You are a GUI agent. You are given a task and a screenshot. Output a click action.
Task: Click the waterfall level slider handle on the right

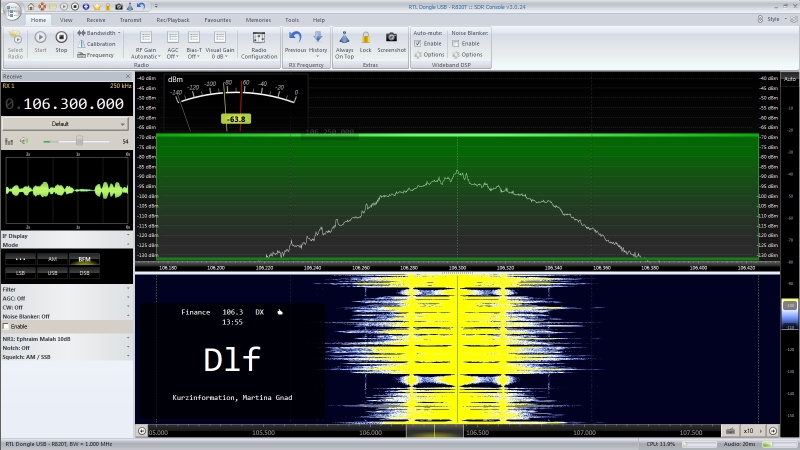(790, 306)
